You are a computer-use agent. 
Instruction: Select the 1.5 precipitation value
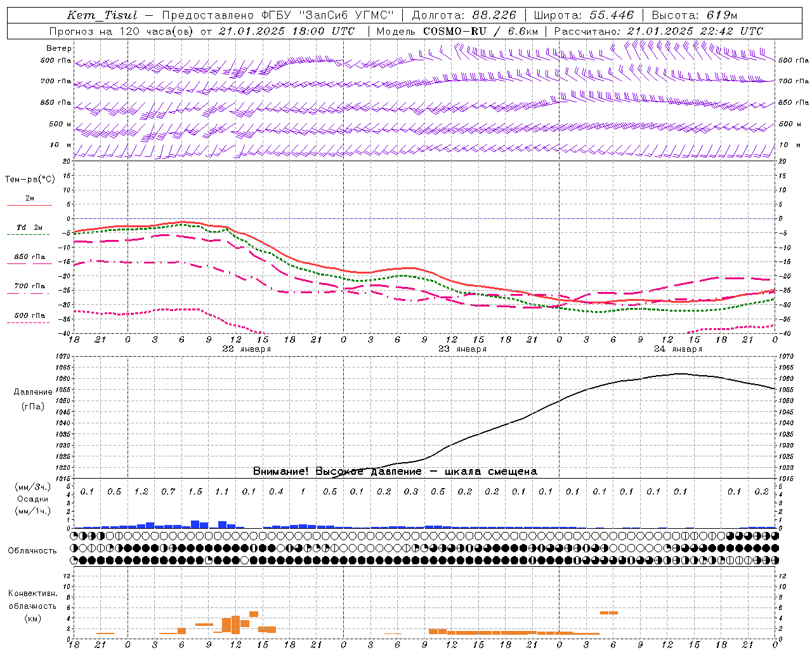(x=195, y=492)
